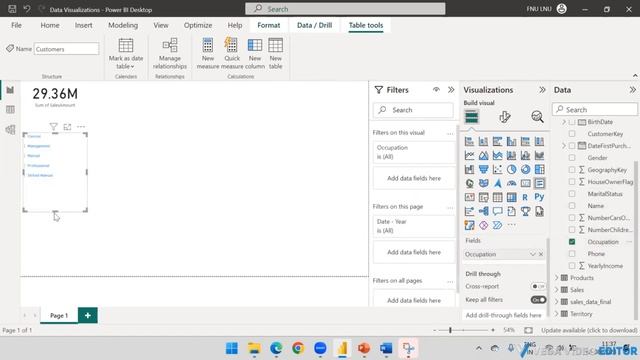Click New measure button
Screen dimensions: 640x360
pyautogui.click(x=208, y=54)
